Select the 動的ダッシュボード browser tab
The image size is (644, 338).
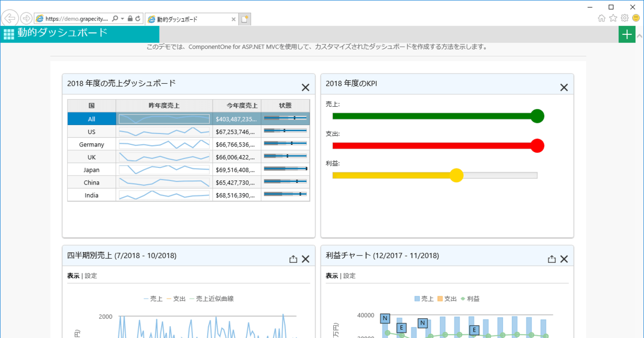click(192, 19)
